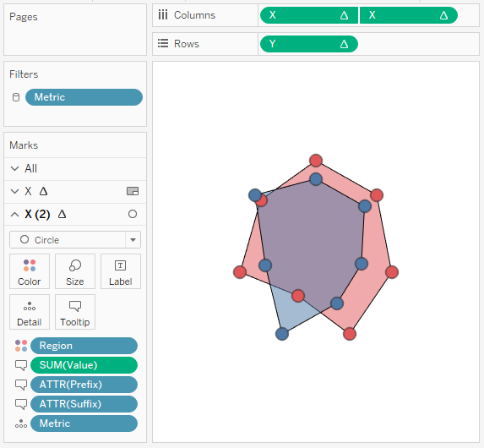
Task: Select the ATTR(Prefix) tooltip pill
Action: [x=84, y=385]
